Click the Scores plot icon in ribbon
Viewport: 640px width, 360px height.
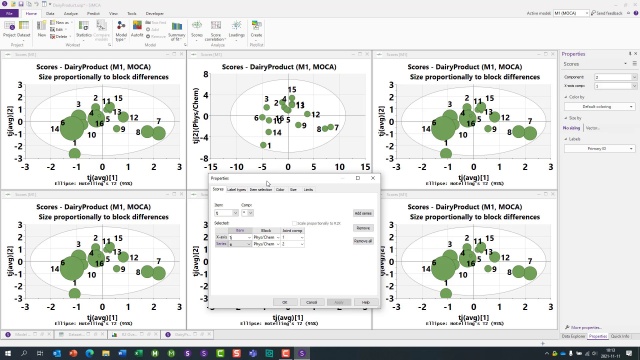(x=197, y=29)
